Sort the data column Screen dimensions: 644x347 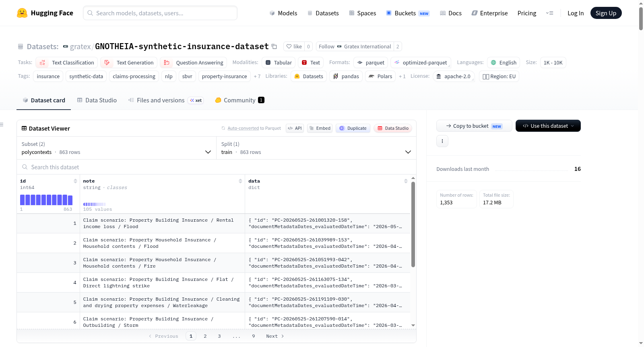pos(406,181)
